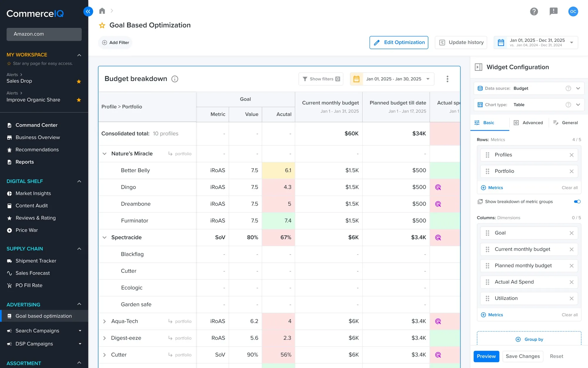Go to home via breadcrumb icon
Screen dimensions: 588x368
102,11
